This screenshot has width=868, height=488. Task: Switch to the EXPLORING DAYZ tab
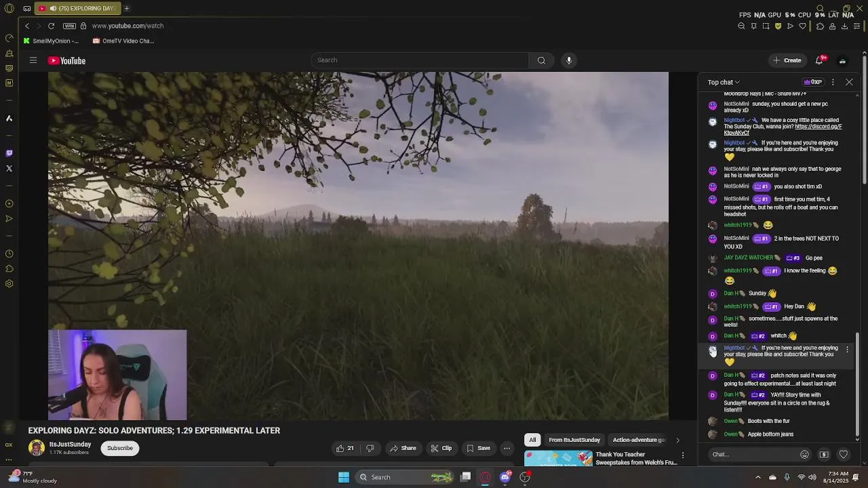[x=77, y=8]
